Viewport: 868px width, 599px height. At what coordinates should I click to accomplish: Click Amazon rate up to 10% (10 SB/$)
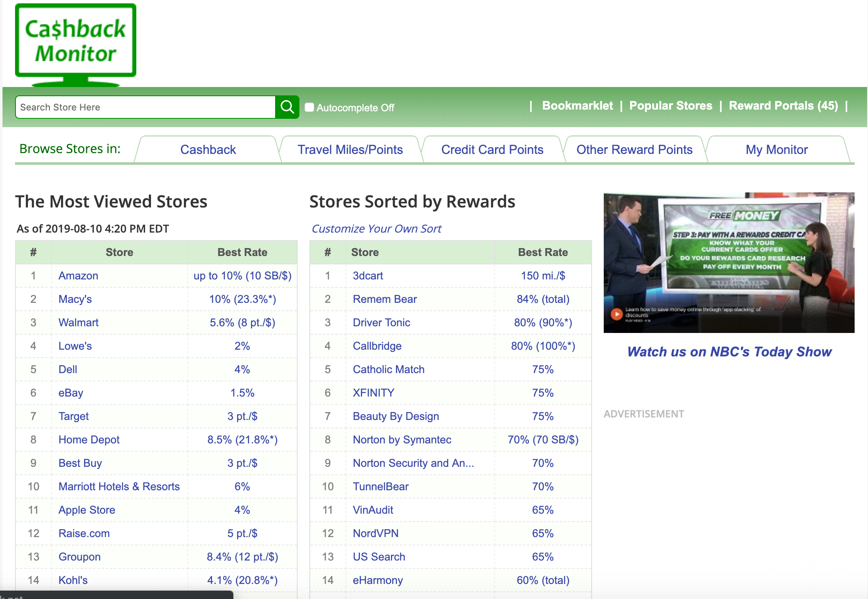[243, 276]
